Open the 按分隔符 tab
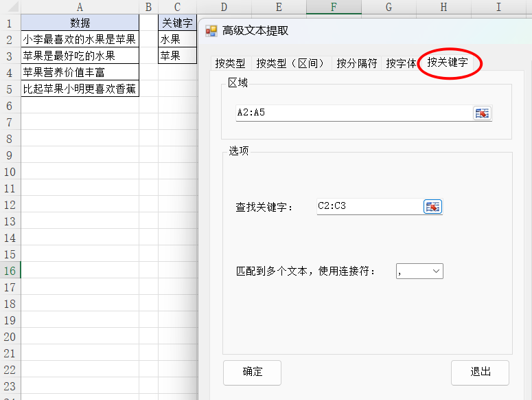This screenshot has width=532, height=400. pos(356,63)
